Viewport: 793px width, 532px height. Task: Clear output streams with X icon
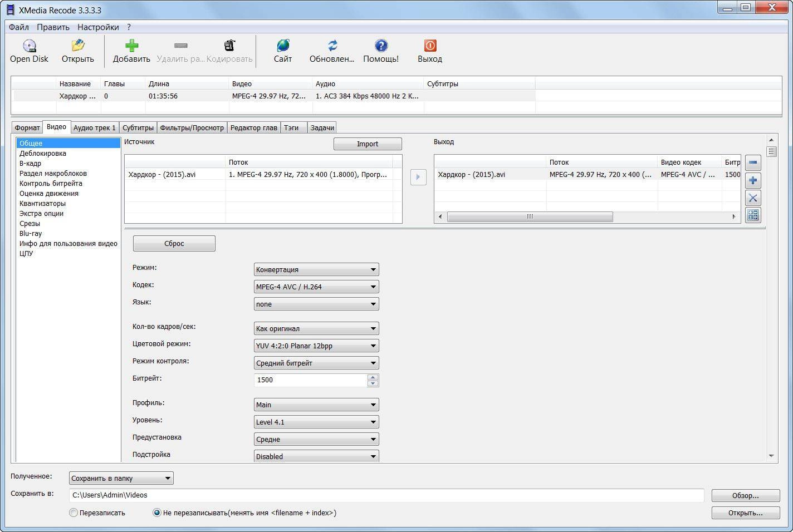pos(753,198)
